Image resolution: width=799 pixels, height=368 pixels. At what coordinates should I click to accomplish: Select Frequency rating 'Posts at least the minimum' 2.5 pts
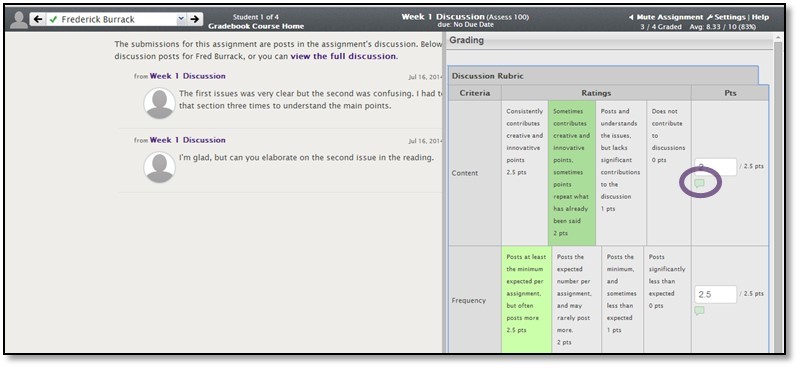pos(526,300)
